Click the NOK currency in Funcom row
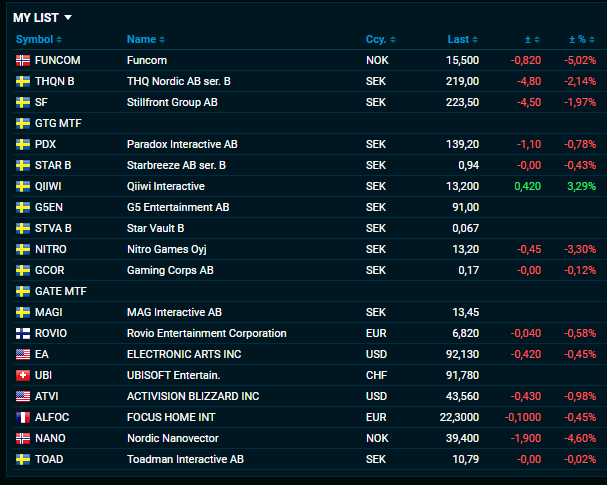607x485 pixels. click(377, 60)
